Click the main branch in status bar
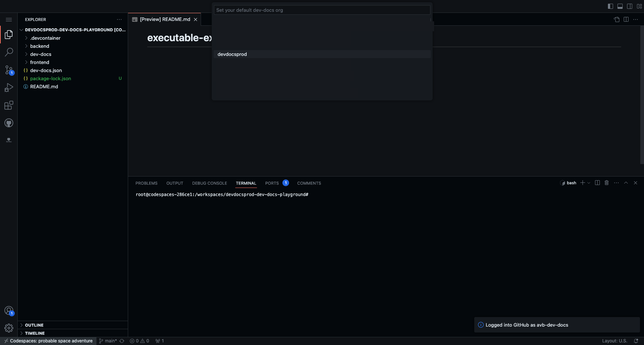 pos(108,341)
